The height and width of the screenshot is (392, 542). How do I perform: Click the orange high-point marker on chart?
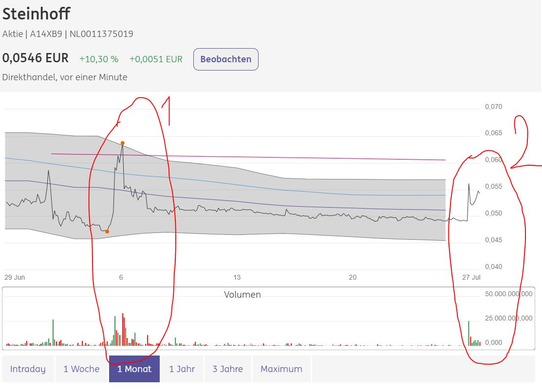coord(123,143)
